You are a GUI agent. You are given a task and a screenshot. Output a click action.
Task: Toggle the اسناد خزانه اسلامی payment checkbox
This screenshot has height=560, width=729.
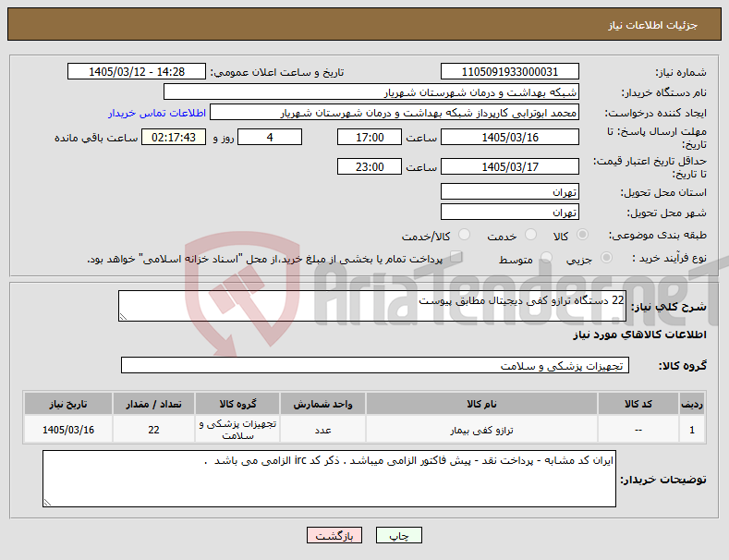click(x=456, y=257)
